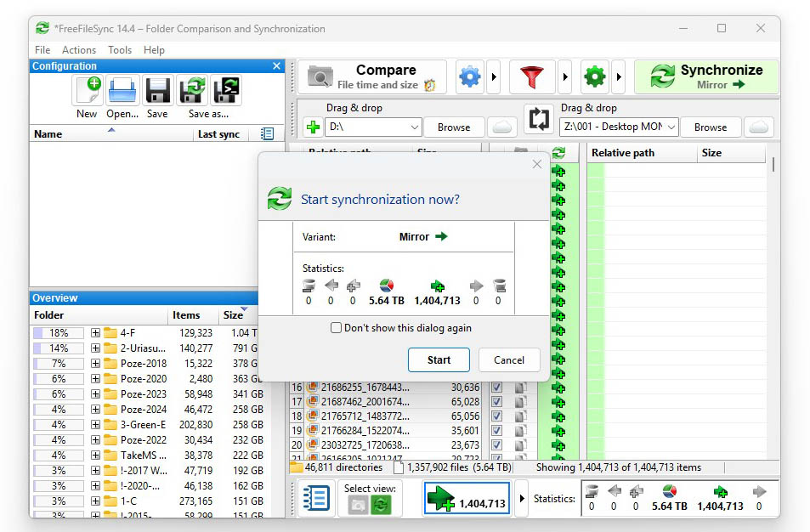
Task: Select the Poze-2024 folder row
Action: [148, 409]
